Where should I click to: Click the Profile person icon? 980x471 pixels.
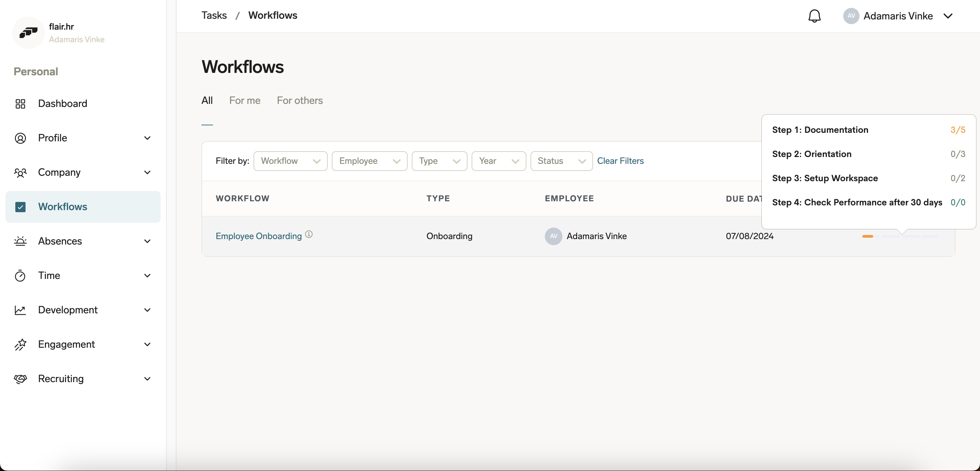tap(21, 138)
